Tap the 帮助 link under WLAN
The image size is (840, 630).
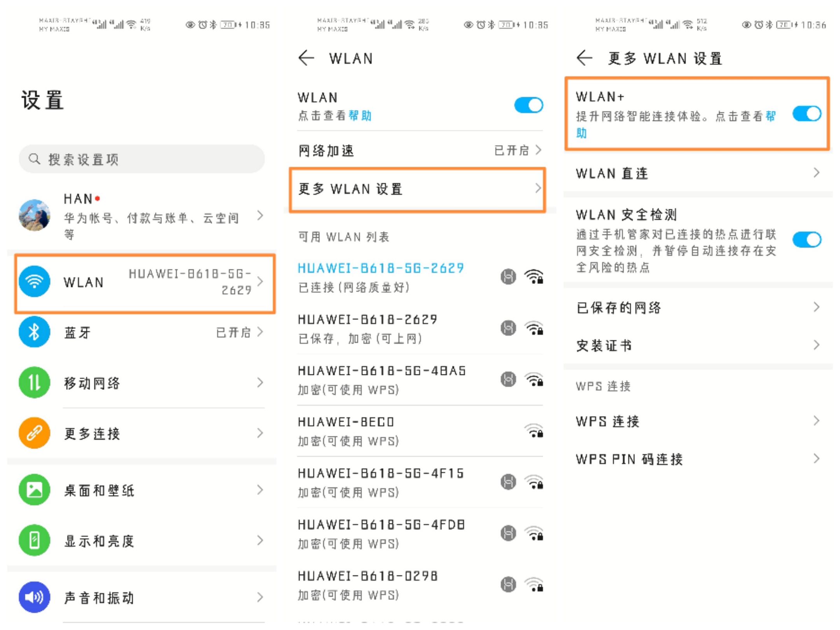click(x=359, y=115)
